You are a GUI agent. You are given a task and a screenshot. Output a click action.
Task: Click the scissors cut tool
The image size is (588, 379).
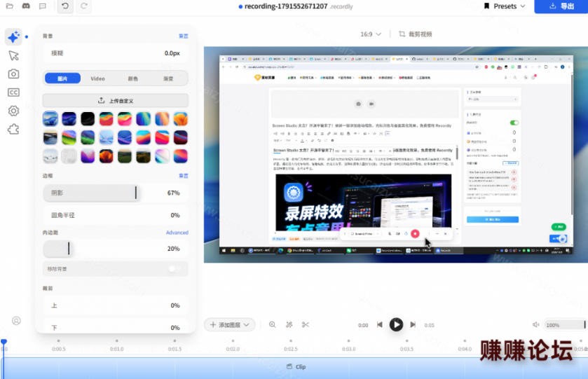pyautogui.click(x=306, y=324)
